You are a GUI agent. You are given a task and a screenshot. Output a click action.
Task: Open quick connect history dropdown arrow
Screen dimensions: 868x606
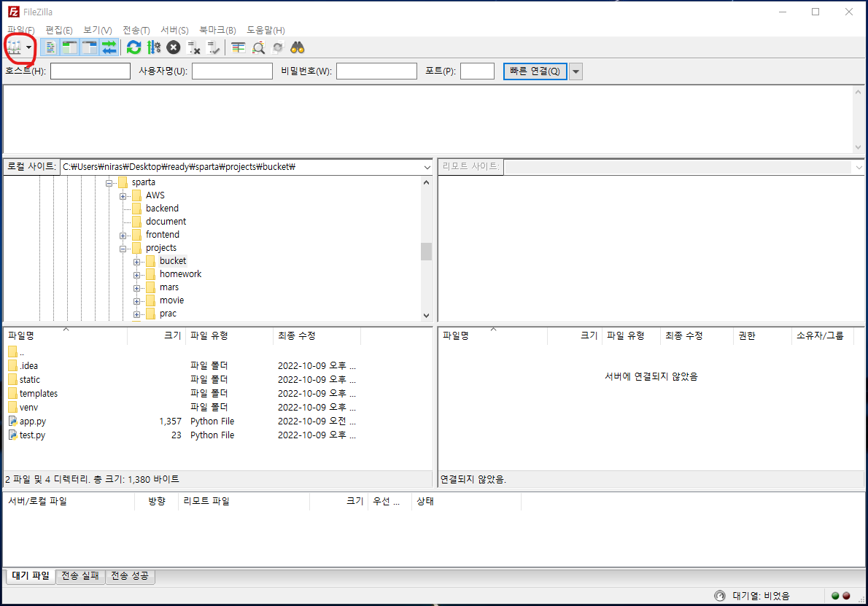576,71
